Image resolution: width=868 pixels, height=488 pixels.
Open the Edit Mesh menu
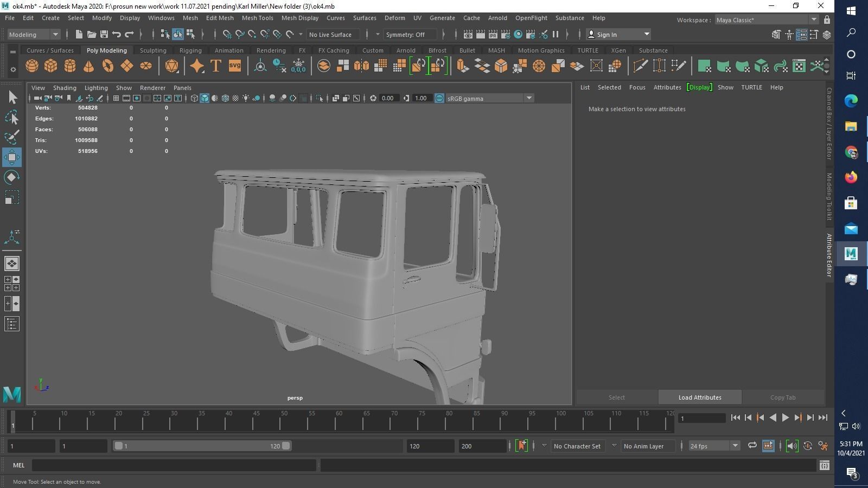point(220,18)
